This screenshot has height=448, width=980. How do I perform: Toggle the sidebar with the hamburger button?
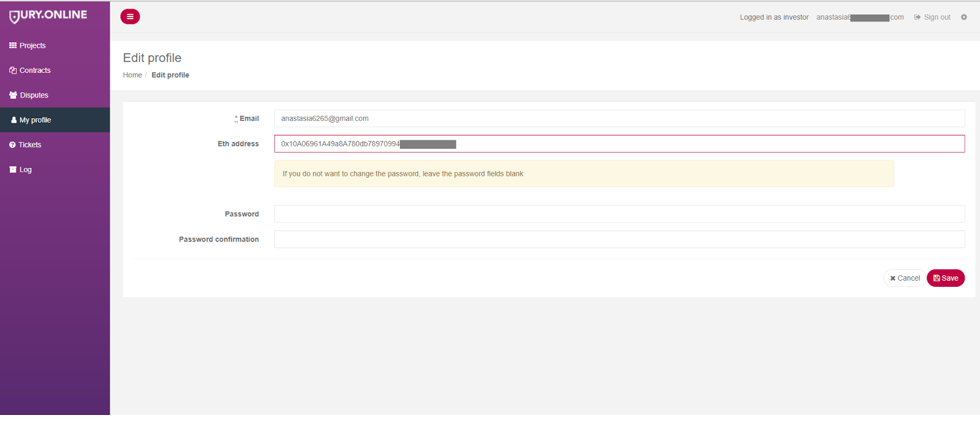130,17
